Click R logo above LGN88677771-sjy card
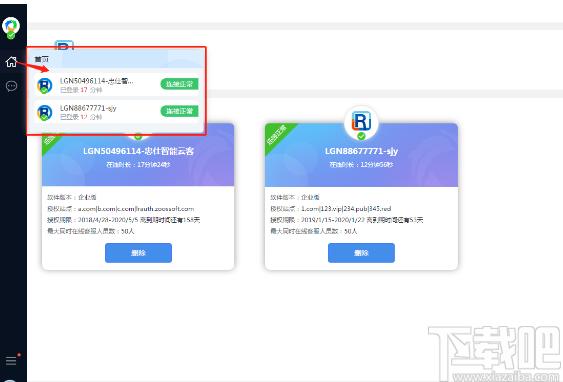 361,122
